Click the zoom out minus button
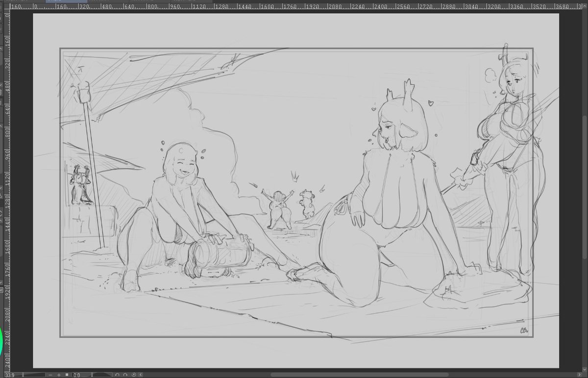 50,375
